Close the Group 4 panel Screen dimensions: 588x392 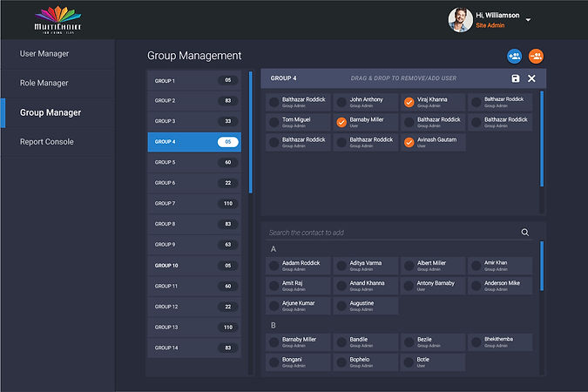(531, 78)
